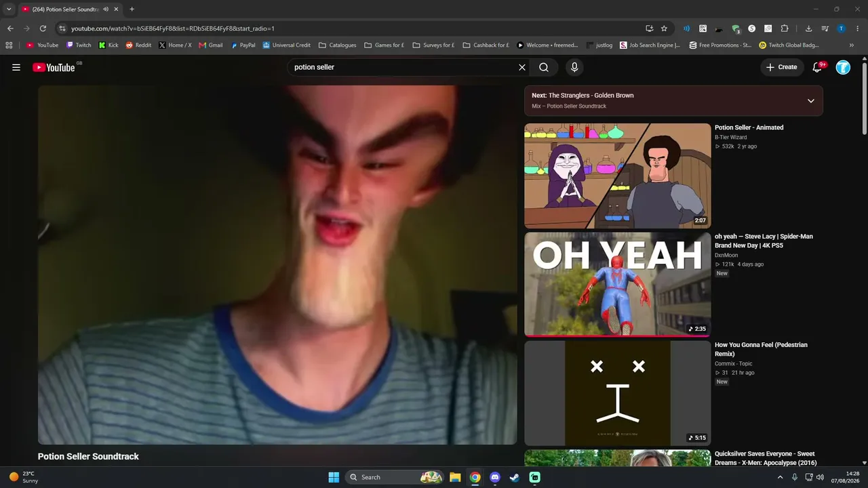Open the Catalogues bookmark folder
The width and height of the screenshot is (868, 488).
coord(337,45)
